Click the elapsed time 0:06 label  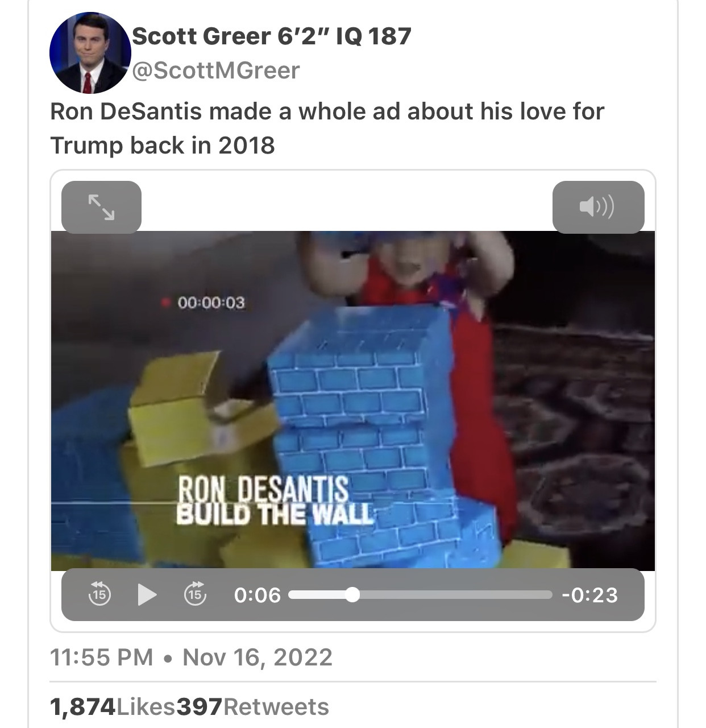pos(258,595)
